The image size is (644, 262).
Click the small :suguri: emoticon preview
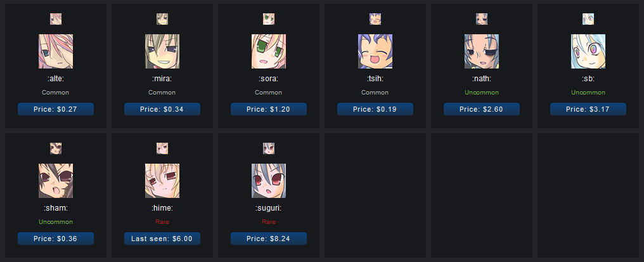click(269, 148)
